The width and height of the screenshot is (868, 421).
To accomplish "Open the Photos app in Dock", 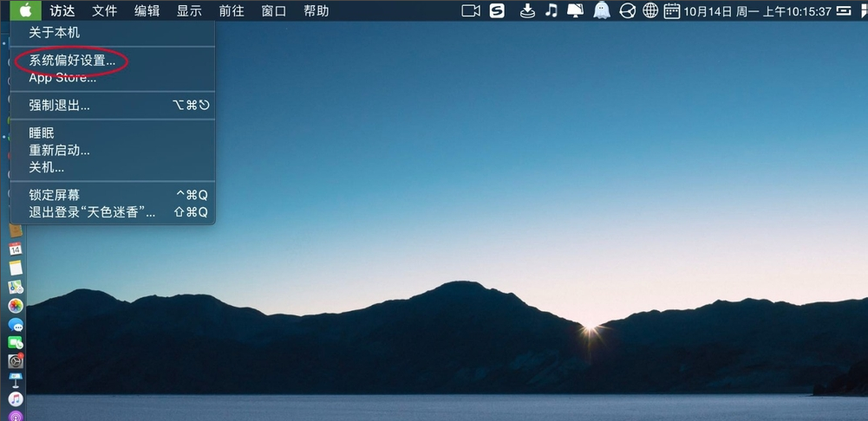I will click(16, 306).
